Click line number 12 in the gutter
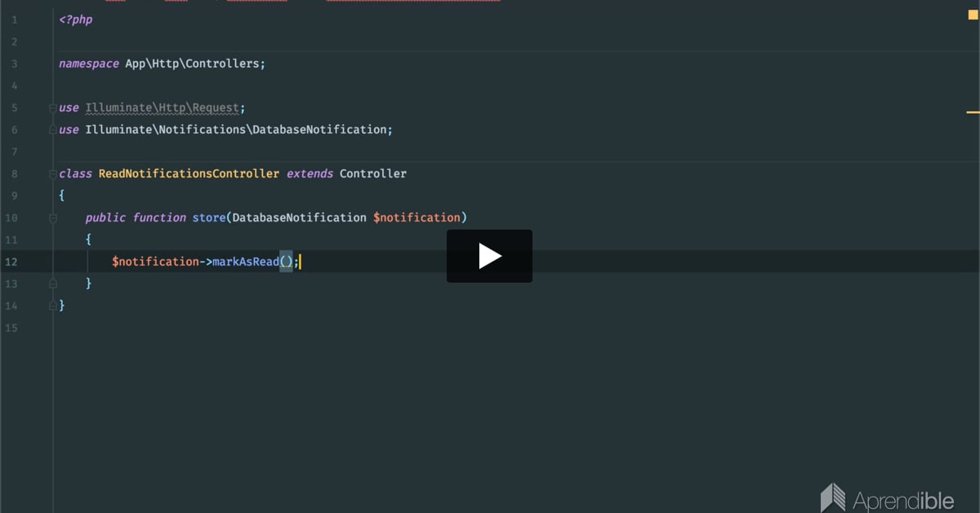 tap(11, 261)
